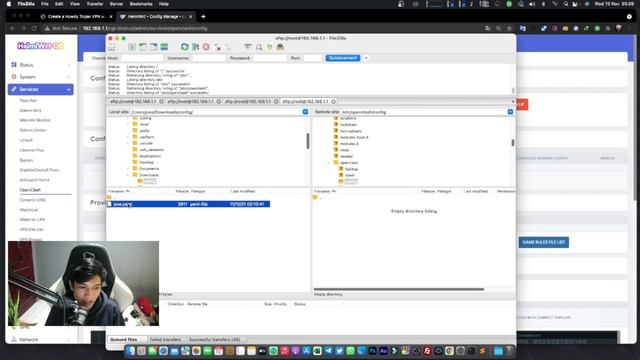Viewport: 640px width, 360px height.
Task: Click the browser reload page icon
Action: click(34, 29)
